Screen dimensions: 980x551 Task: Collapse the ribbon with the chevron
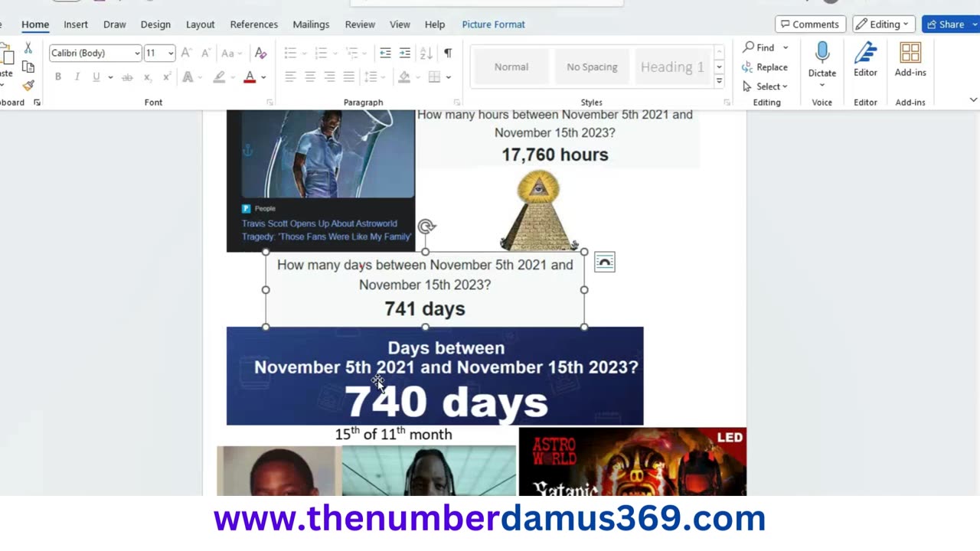(973, 100)
